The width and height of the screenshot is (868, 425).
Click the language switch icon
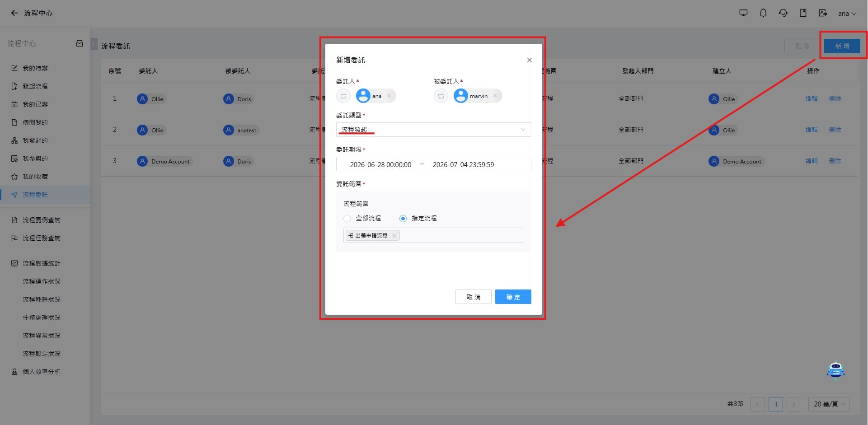click(x=823, y=13)
